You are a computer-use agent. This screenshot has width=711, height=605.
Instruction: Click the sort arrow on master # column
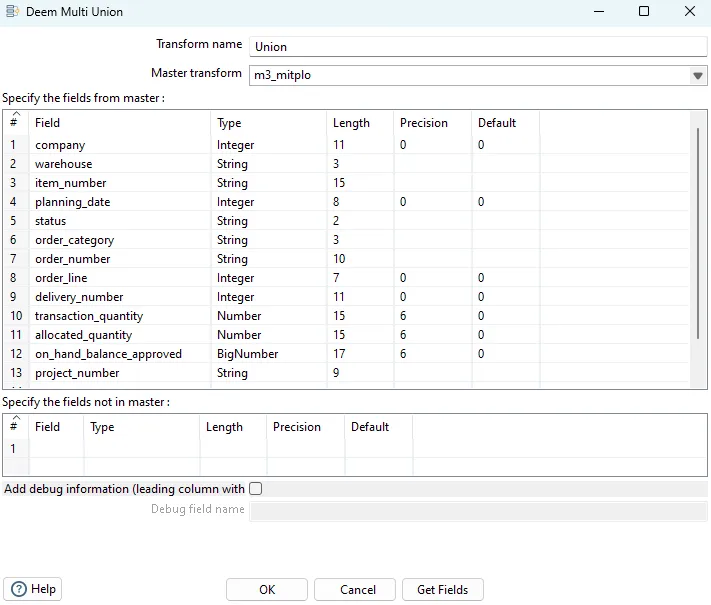pos(14,114)
